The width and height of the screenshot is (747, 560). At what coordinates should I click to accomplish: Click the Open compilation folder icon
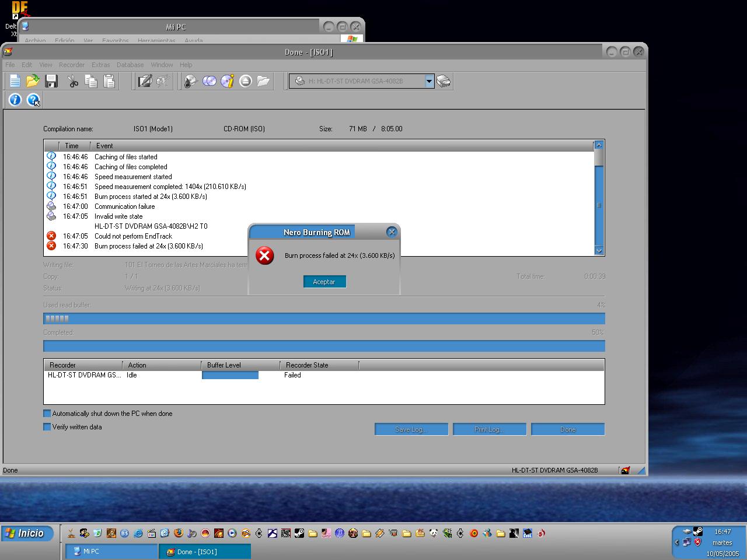point(33,81)
